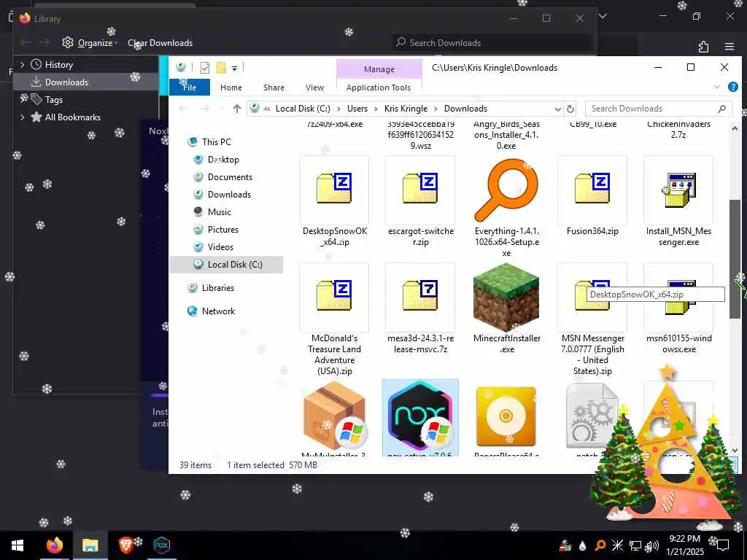Select Downloads in Library sidebar

86,82
